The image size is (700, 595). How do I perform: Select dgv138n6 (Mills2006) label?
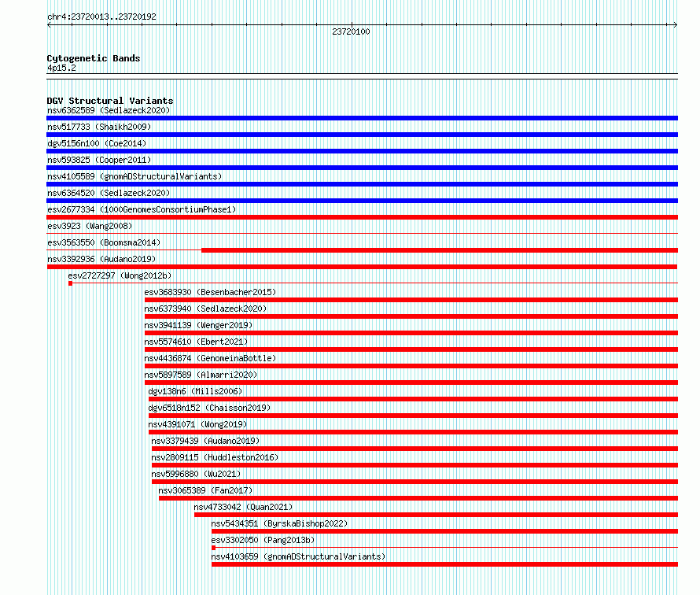pyautogui.click(x=195, y=391)
